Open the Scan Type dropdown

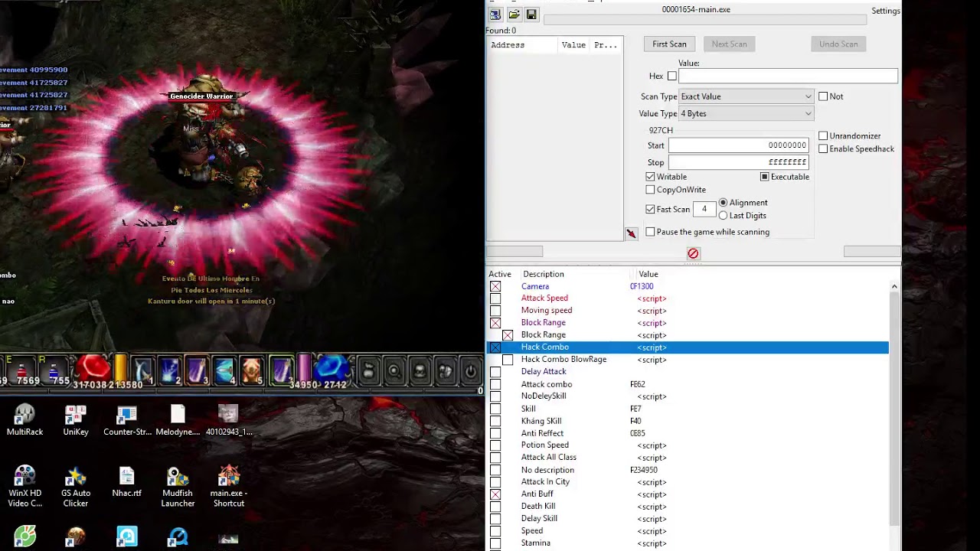(x=746, y=96)
